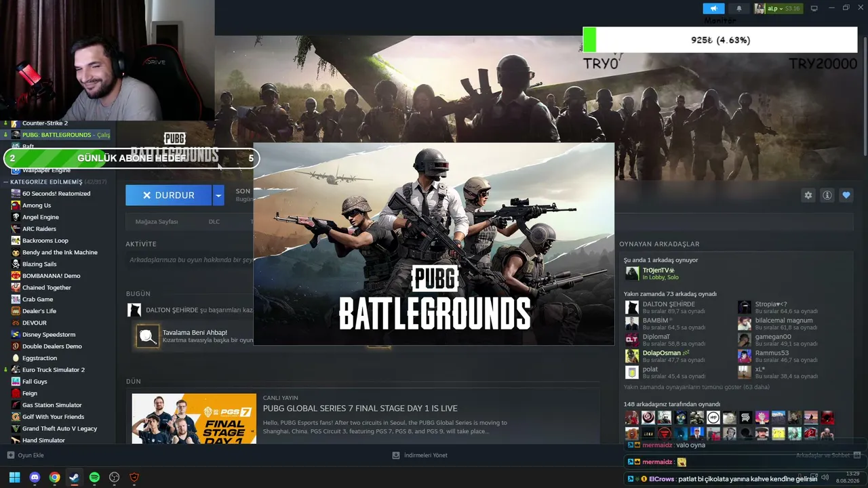This screenshot has width=868, height=488.
Task: Open the game settings gear icon
Action: [808, 195]
